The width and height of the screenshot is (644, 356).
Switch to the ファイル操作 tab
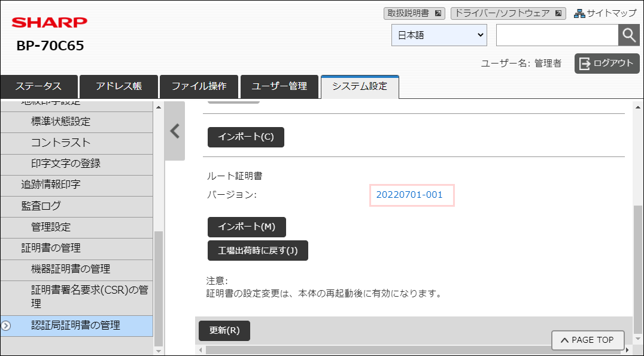[x=199, y=86]
